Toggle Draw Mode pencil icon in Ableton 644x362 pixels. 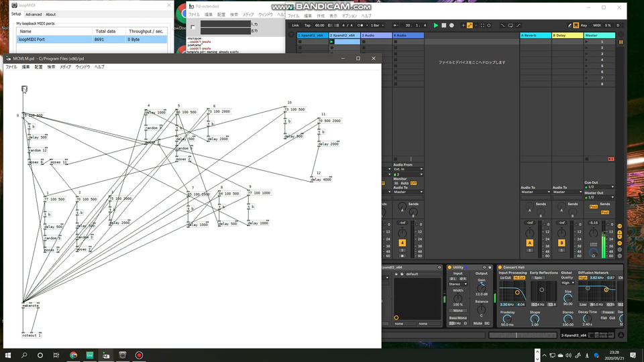[x=570, y=25]
